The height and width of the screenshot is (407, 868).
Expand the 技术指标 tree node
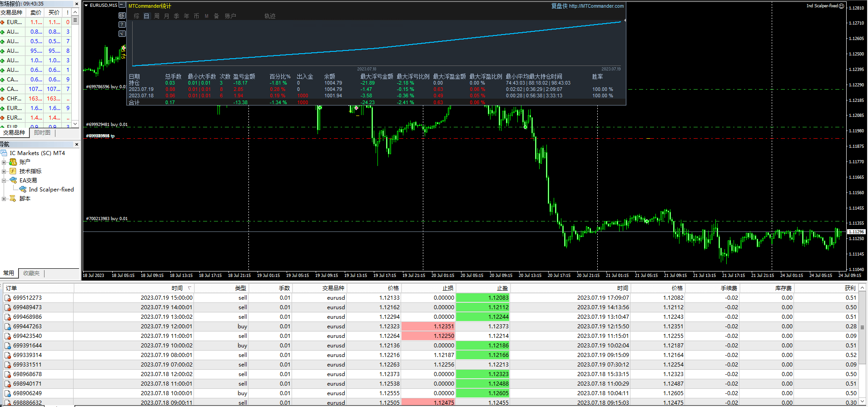point(4,171)
